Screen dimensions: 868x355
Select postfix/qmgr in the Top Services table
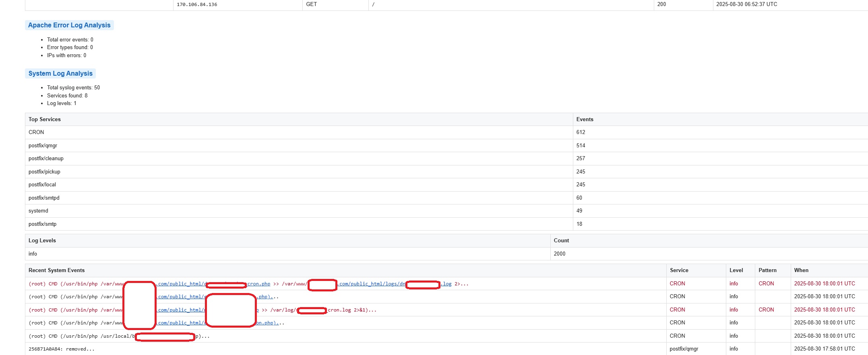pyautogui.click(x=43, y=145)
